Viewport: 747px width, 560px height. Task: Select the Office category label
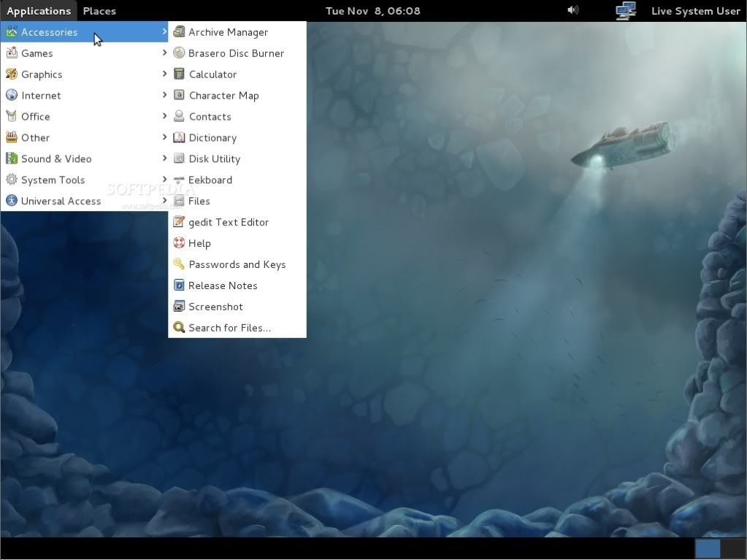coord(35,117)
